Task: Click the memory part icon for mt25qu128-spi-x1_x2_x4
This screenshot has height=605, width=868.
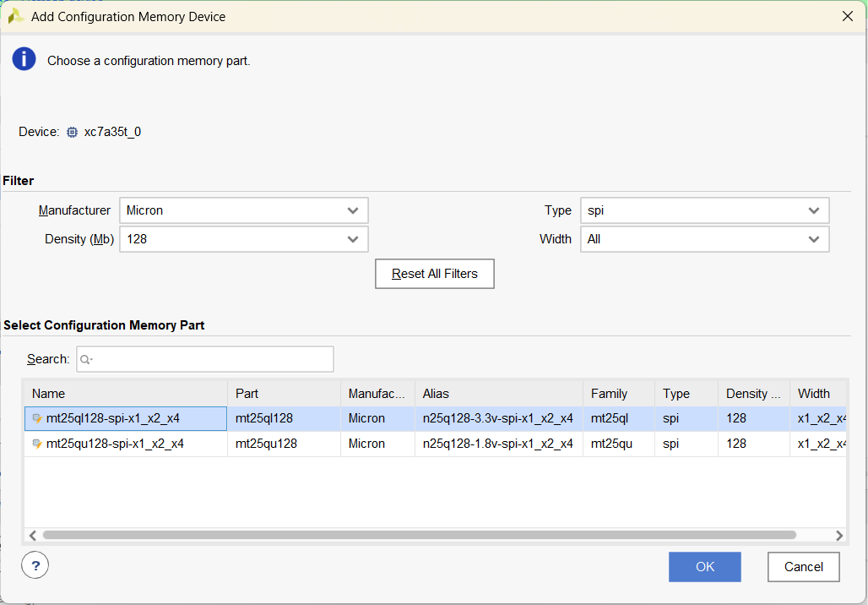Action: pos(37,444)
